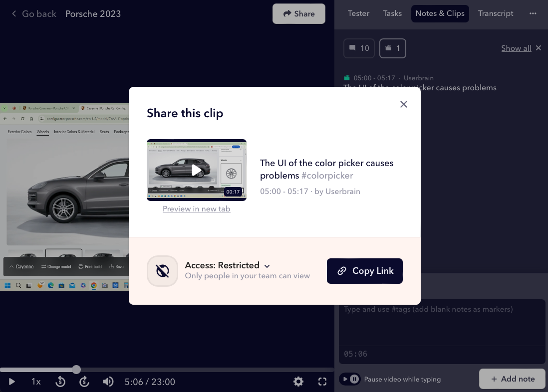Click Cayenne label in configurator bar
The image size is (548, 392).
coord(24,267)
